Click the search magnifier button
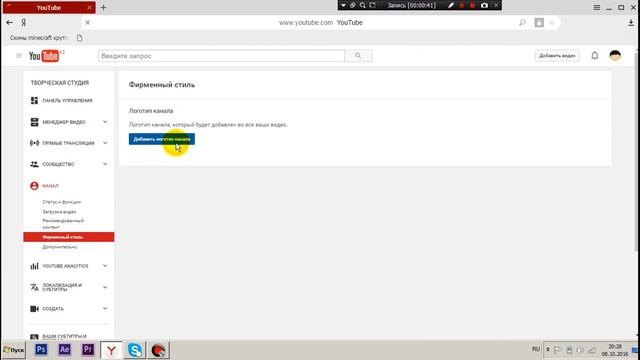Image resolution: width=640 pixels, height=360 pixels. (x=358, y=56)
